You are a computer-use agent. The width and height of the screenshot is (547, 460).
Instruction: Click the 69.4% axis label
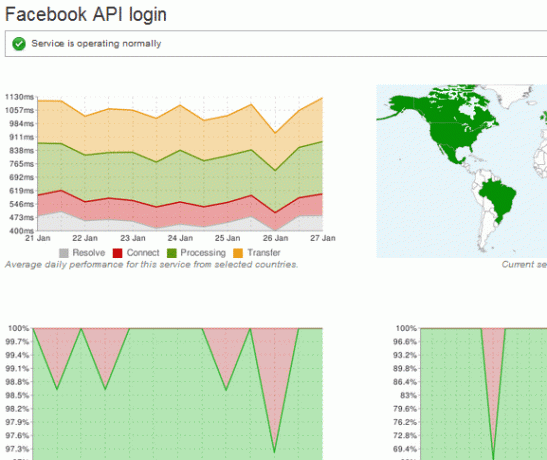[x=405, y=449]
